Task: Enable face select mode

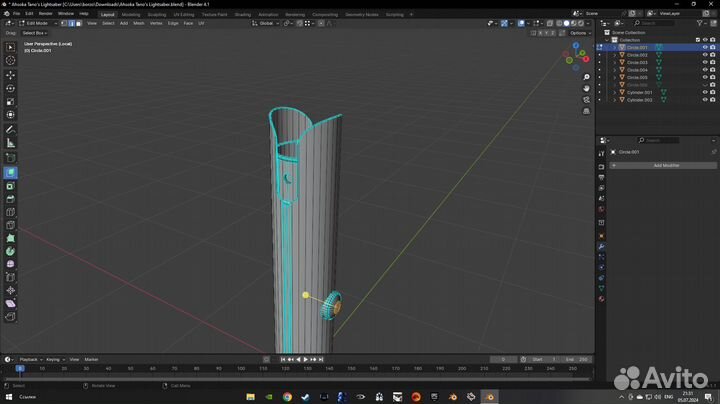Action: coord(79,23)
